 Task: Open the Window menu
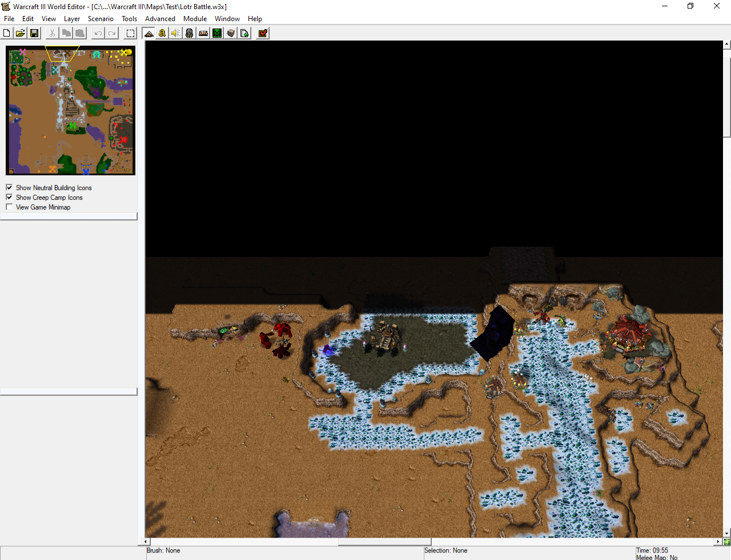click(x=227, y=19)
